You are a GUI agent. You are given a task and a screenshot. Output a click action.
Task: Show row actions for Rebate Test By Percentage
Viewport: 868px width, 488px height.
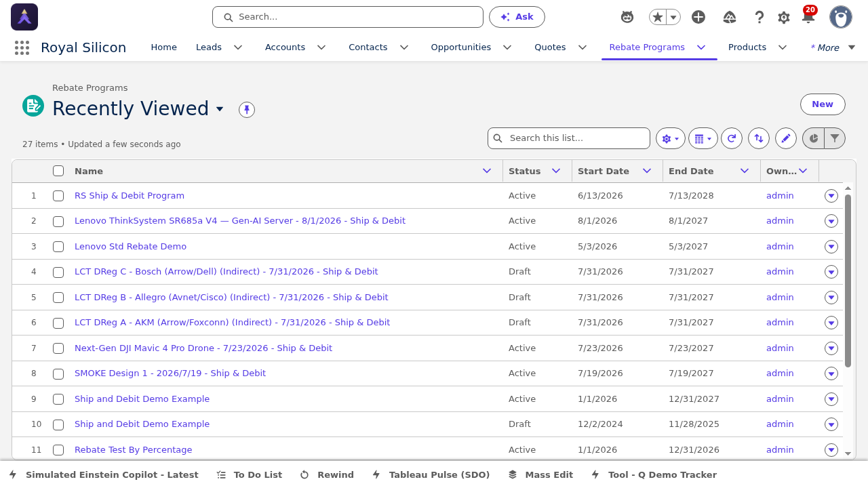coord(831,450)
